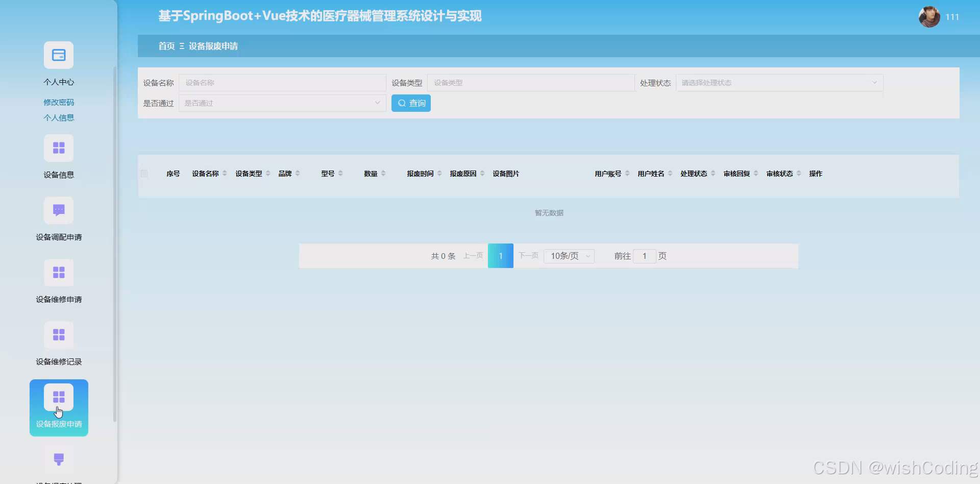Open the 10条/页 page size dropdown

click(x=568, y=256)
